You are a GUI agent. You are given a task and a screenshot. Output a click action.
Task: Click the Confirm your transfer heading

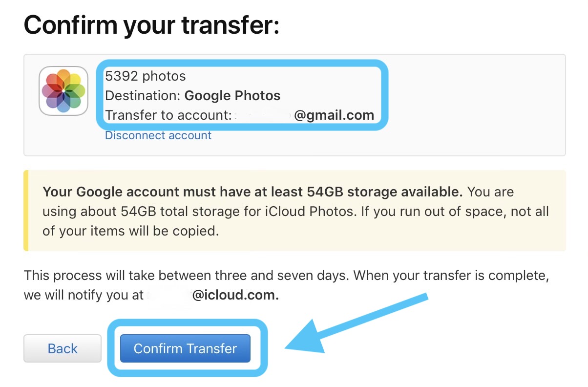point(152,25)
